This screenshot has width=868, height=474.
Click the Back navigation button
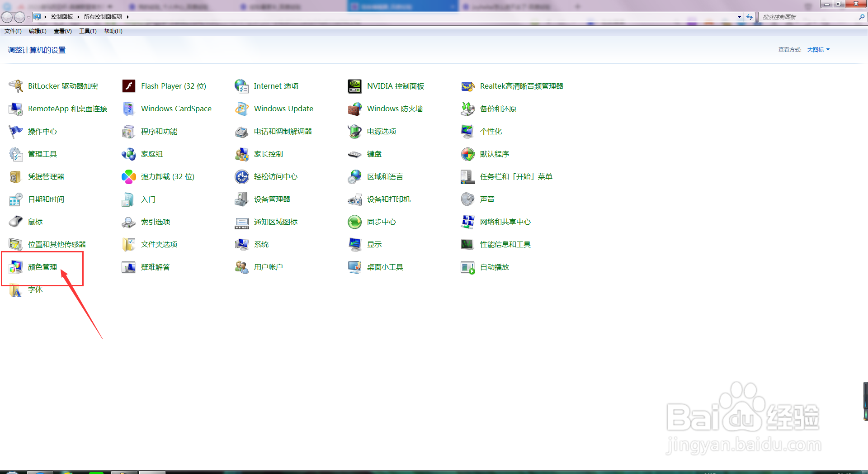tap(7, 17)
